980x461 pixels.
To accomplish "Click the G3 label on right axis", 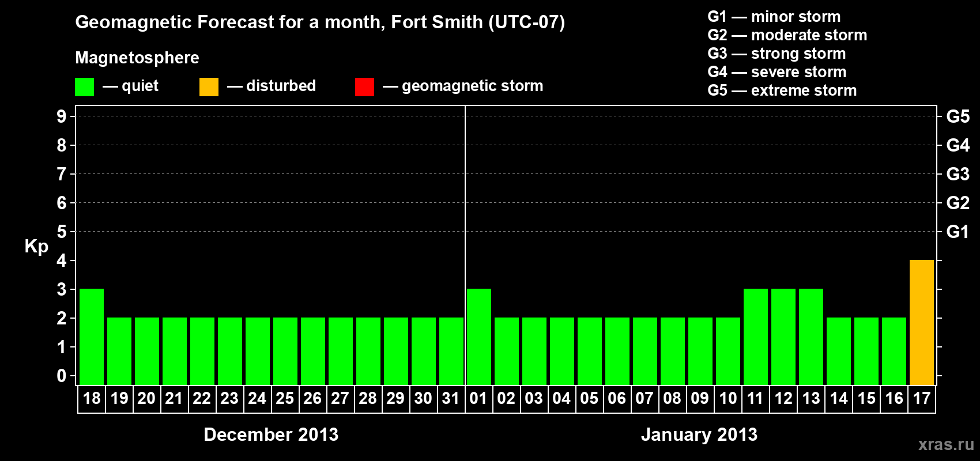I will coord(958,174).
